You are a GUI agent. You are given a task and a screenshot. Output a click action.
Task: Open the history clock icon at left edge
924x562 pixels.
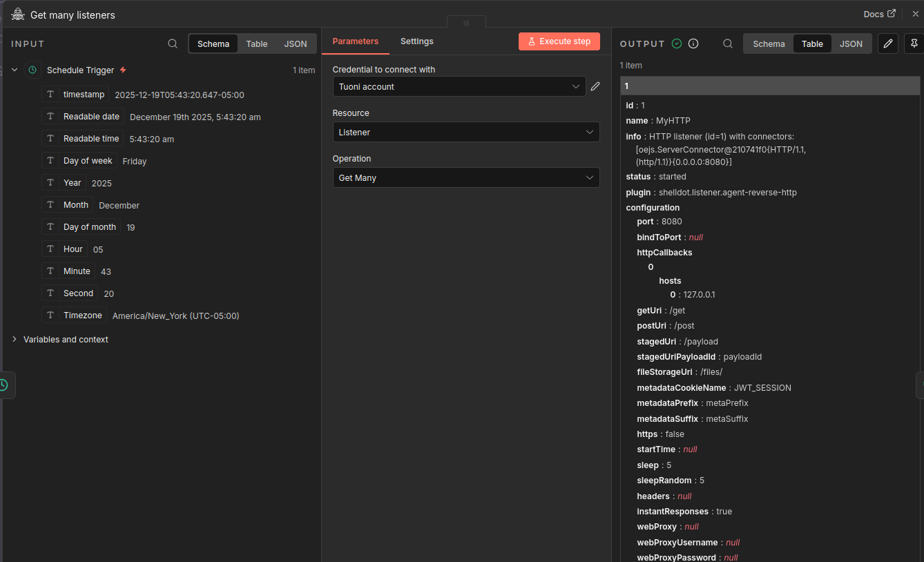coord(3,385)
